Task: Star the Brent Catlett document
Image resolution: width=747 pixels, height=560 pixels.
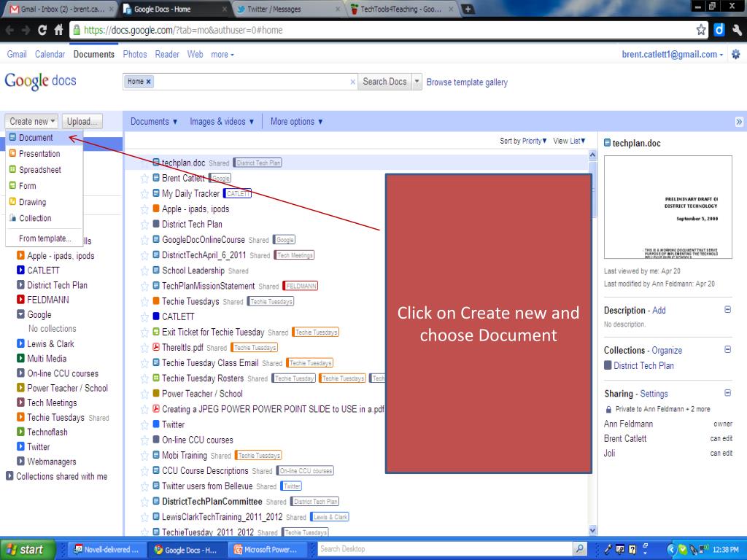Action: tap(144, 179)
